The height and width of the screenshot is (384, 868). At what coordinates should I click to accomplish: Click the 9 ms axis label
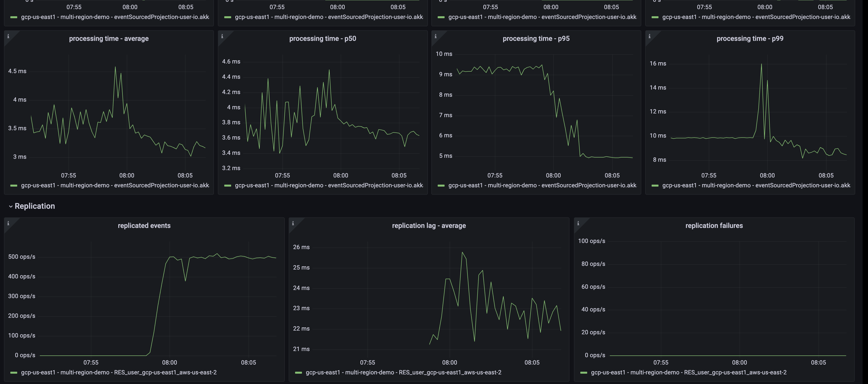tap(446, 74)
